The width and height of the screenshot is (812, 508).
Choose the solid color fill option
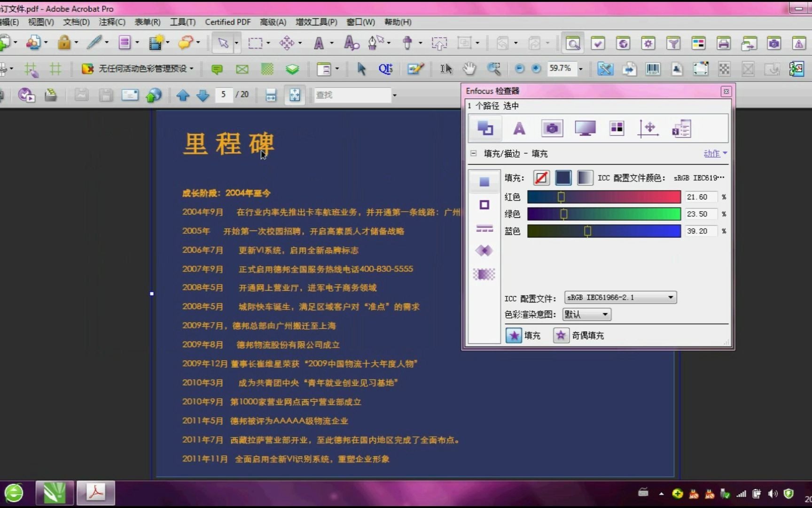(563, 178)
